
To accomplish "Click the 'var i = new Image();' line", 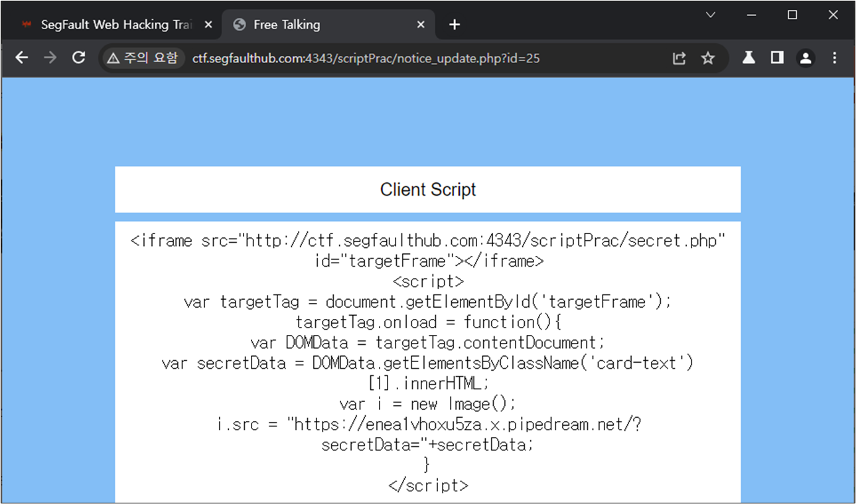I will (x=428, y=404).
